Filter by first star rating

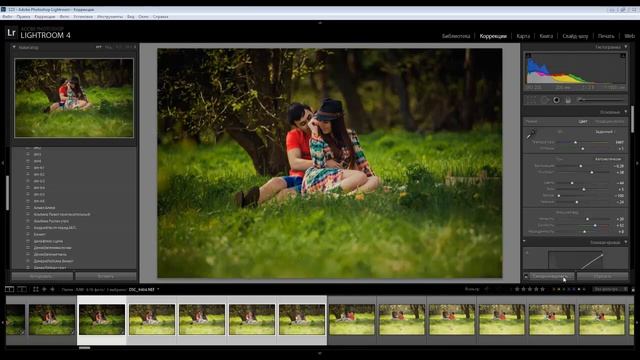point(517,289)
